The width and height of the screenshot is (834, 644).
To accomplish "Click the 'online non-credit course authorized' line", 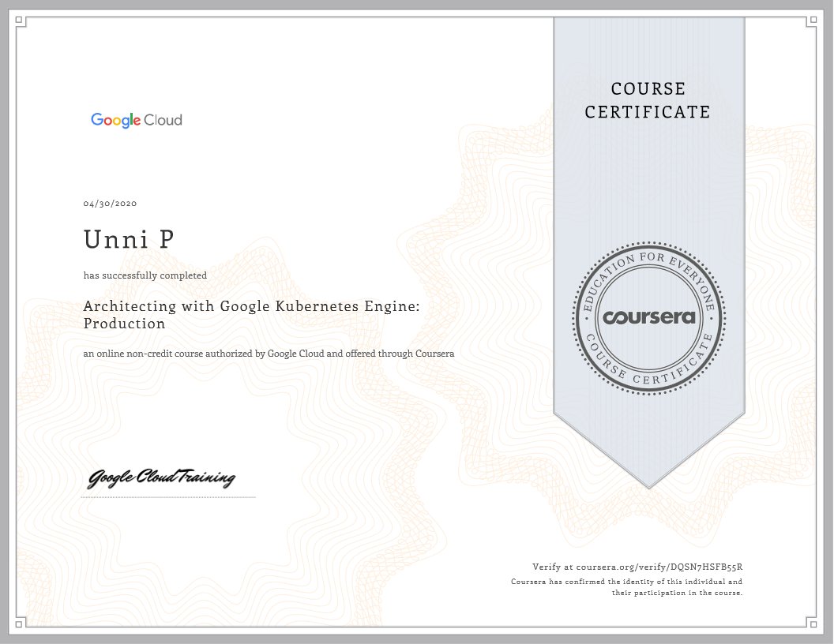I will pos(269,354).
